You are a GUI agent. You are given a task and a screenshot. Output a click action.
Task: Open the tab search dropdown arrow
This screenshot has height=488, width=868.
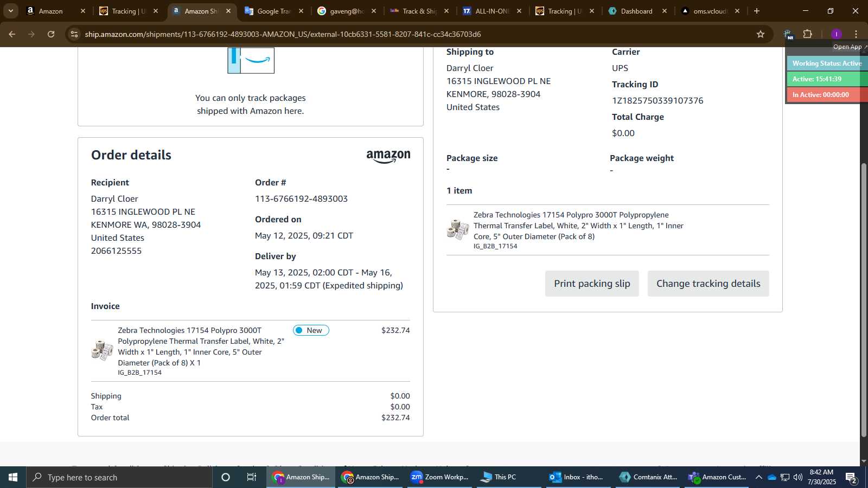(x=10, y=11)
